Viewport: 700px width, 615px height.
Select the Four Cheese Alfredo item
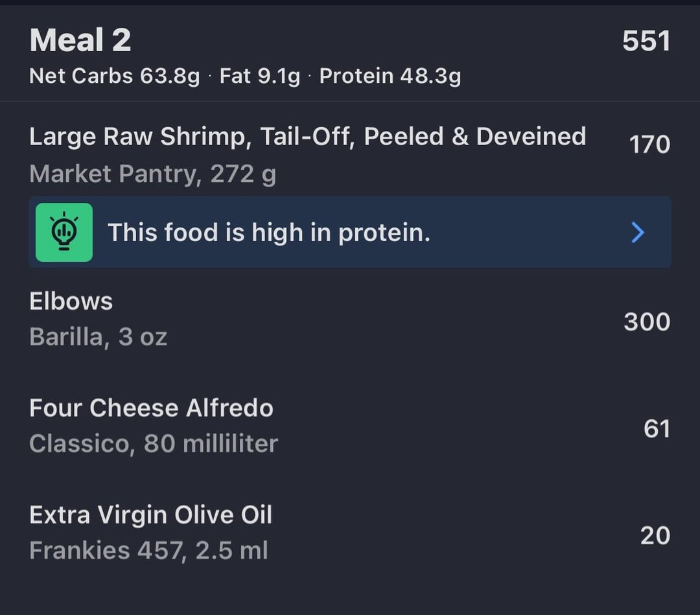coord(350,426)
